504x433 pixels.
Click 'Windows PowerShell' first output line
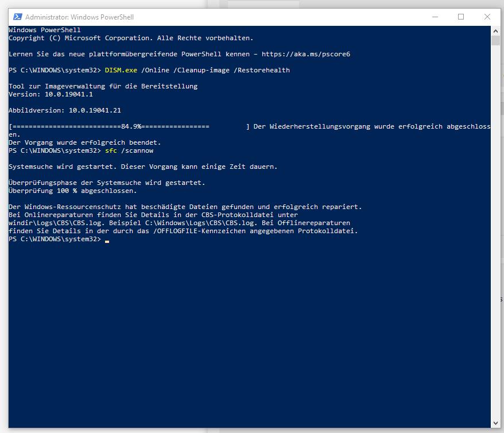coord(45,30)
